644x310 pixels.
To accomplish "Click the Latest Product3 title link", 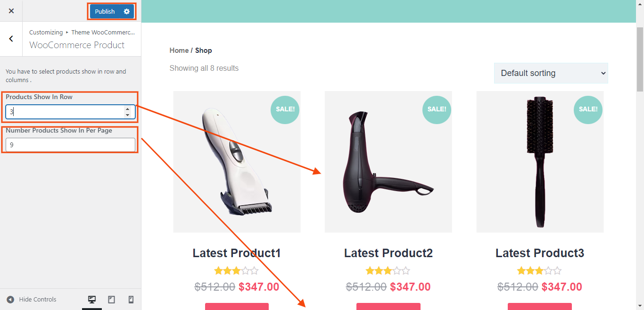I will tap(539, 253).
